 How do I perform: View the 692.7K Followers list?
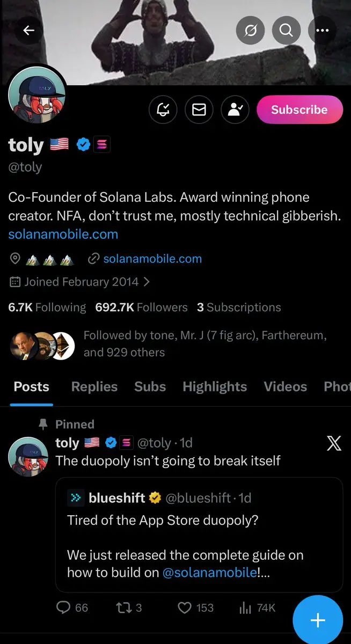(x=141, y=308)
